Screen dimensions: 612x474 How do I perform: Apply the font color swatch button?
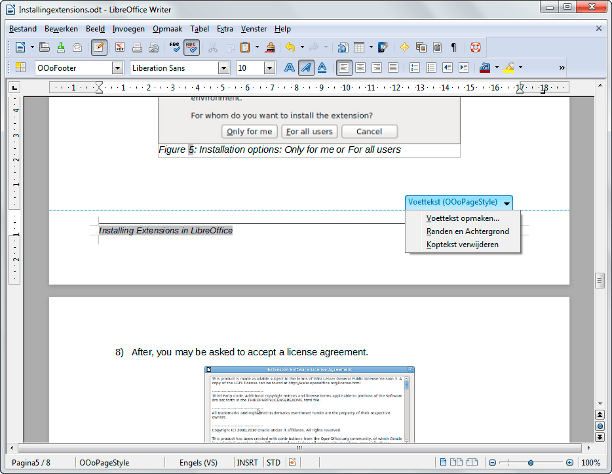(x=484, y=68)
